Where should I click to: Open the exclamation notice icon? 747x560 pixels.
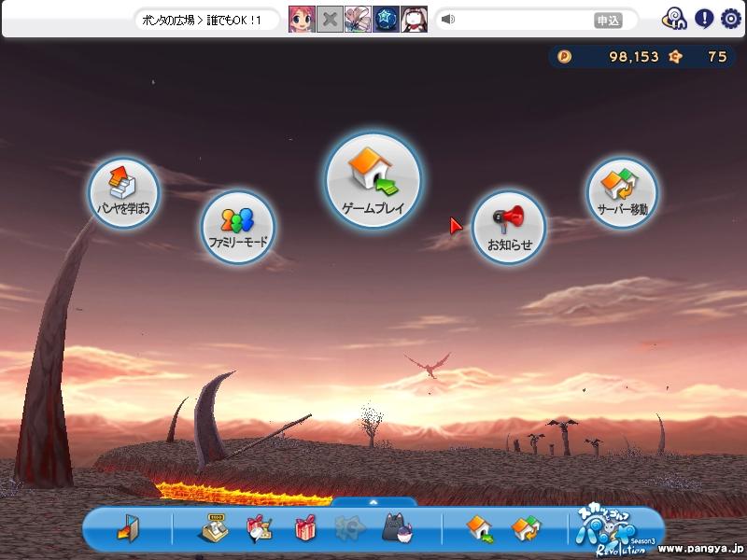point(704,19)
